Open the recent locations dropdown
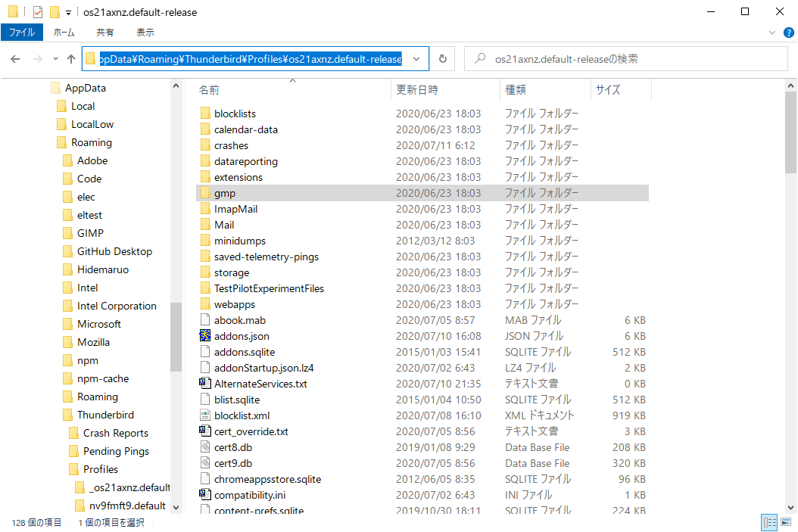The width and height of the screenshot is (798, 532). pyautogui.click(x=55, y=59)
